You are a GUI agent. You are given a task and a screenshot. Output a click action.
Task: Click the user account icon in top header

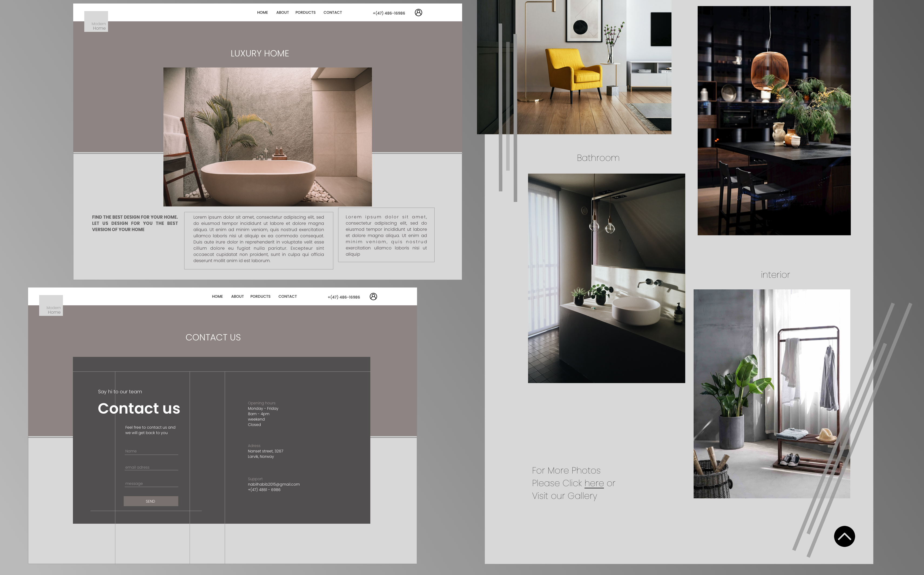(x=418, y=12)
